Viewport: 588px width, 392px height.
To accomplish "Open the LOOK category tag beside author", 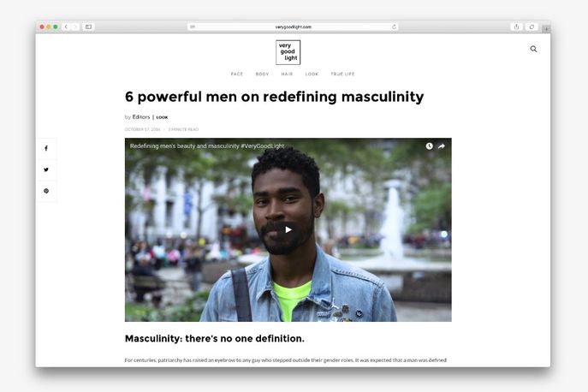I will click(162, 117).
